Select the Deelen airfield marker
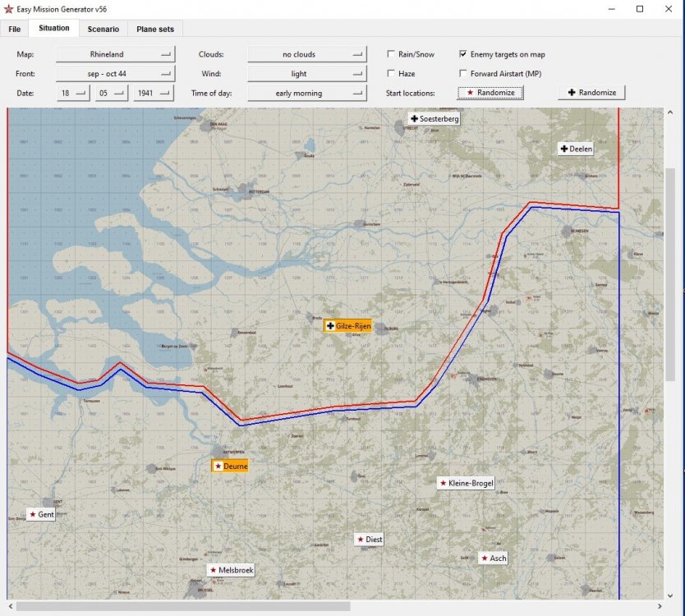685x616 pixels. (576, 149)
